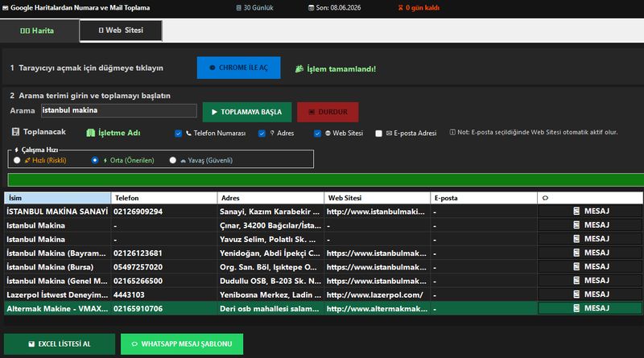Send MESAJ for Çınar, 34200 Bağcılar row
The width and height of the screenshot is (644, 358).
click(590, 225)
